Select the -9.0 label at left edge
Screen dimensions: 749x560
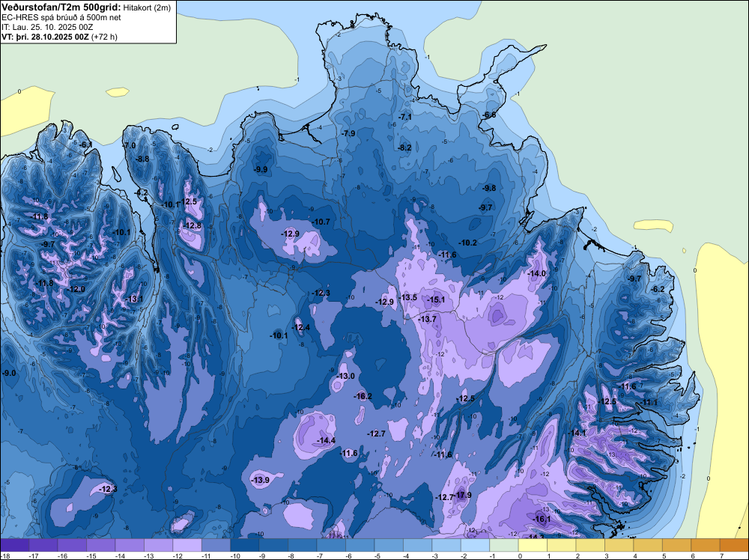(x=9, y=373)
